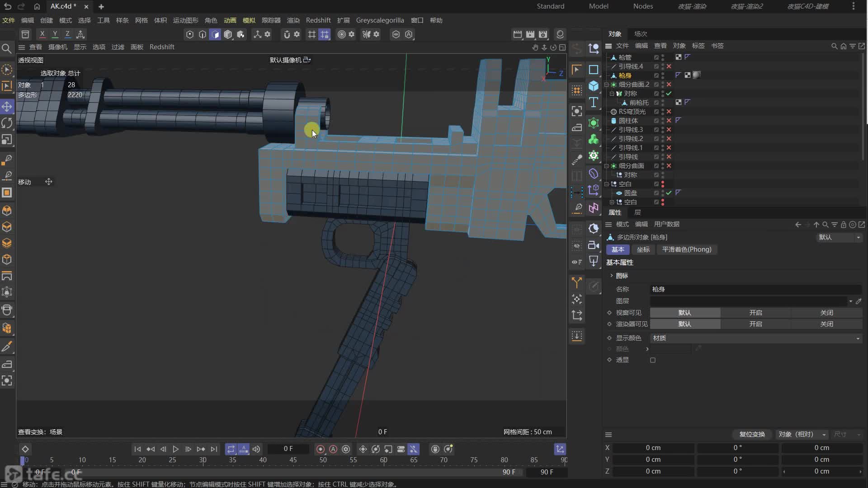The width and height of the screenshot is (868, 488).
Task: Toggle visibility dots of the 空白 object
Action: click(x=663, y=184)
